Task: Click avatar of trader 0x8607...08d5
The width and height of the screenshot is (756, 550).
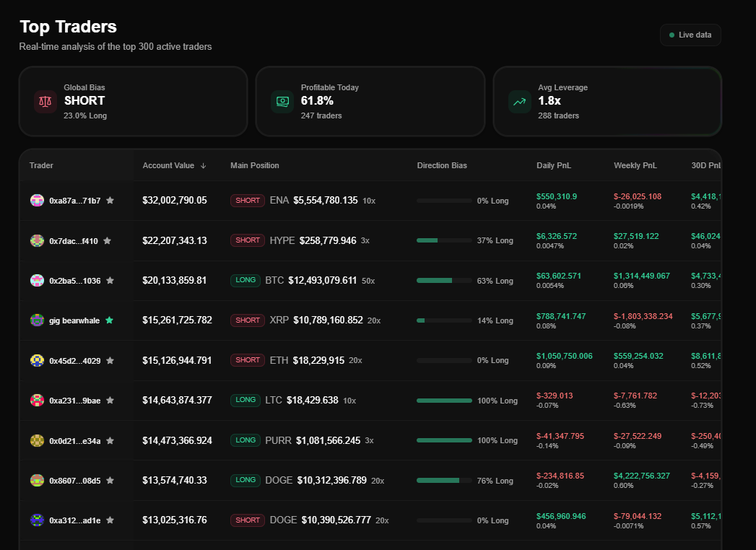Action: 37,480
